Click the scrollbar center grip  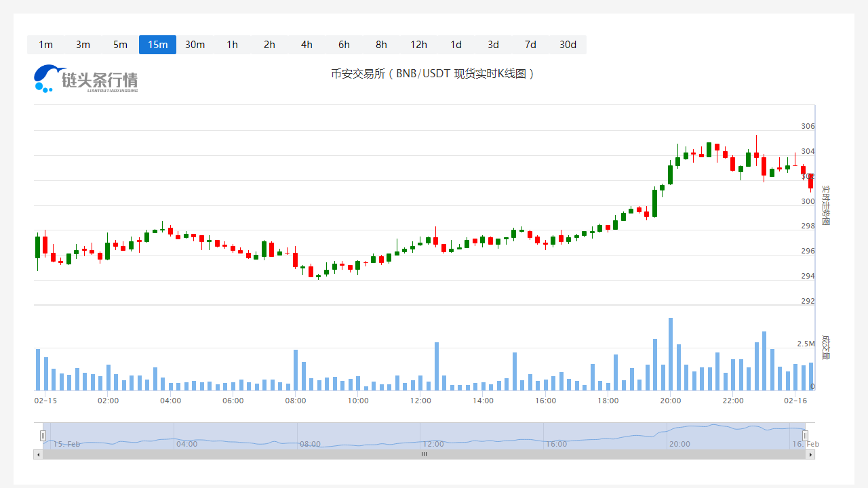(x=424, y=454)
